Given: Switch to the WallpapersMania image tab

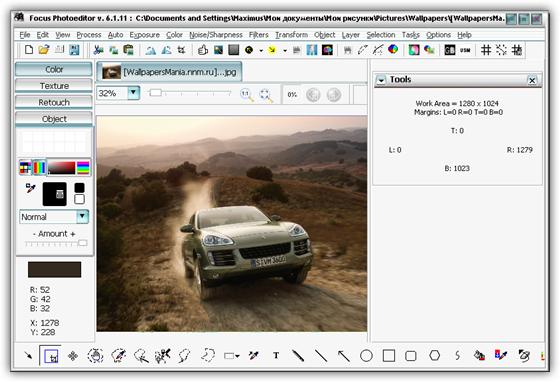Looking at the screenshot, I should (x=169, y=72).
